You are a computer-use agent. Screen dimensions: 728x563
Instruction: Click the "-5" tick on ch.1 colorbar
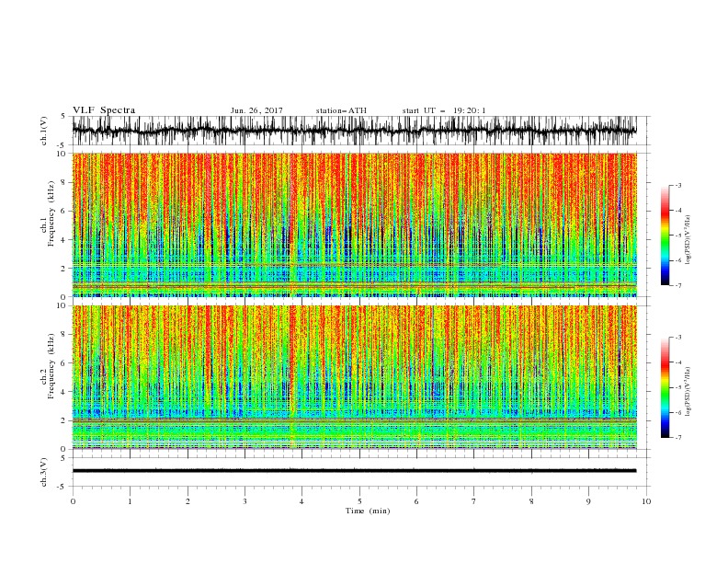[677, 236]
